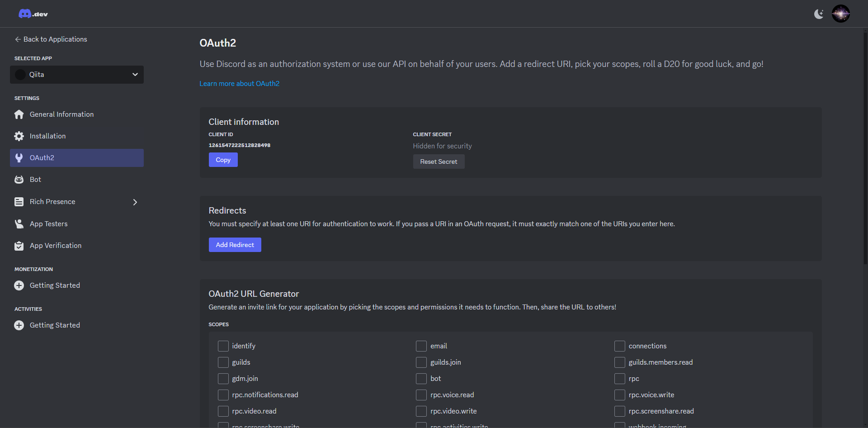Screen dimensions: 868x428
Task: Open the Qiita selected app dropdown
Action: click(x=77, y=75)
